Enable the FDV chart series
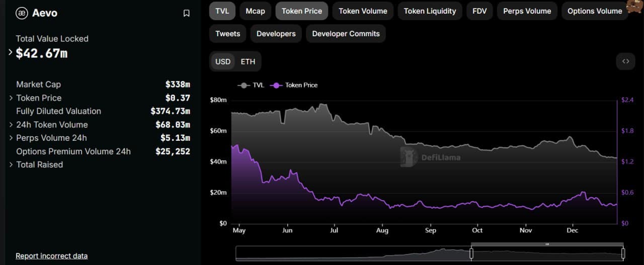The height and width of the screenshot is (265, 644). coord(479,11)
